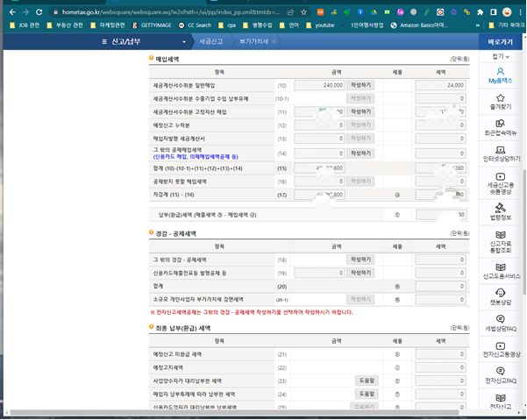Screen dimensions: 527x420
Task: Open Google Drive extension icon
Action: click(x=374, y=12)
